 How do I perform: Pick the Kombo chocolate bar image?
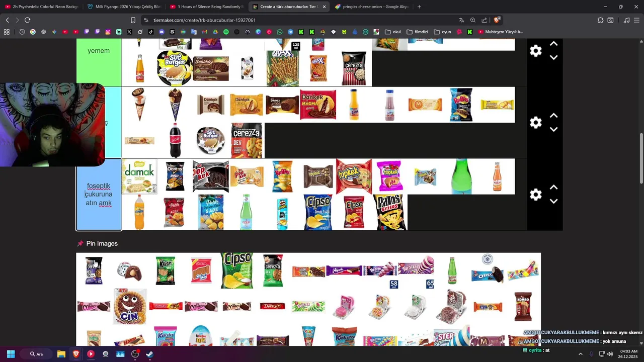[x=523, y=307]
